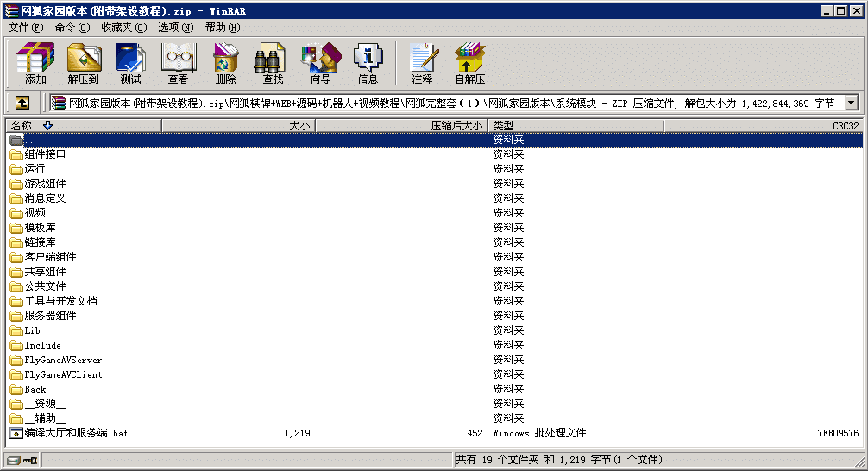Click the folder icon of 视频
This screenshot has height=471, width=868.
click(x=16, y=213)
